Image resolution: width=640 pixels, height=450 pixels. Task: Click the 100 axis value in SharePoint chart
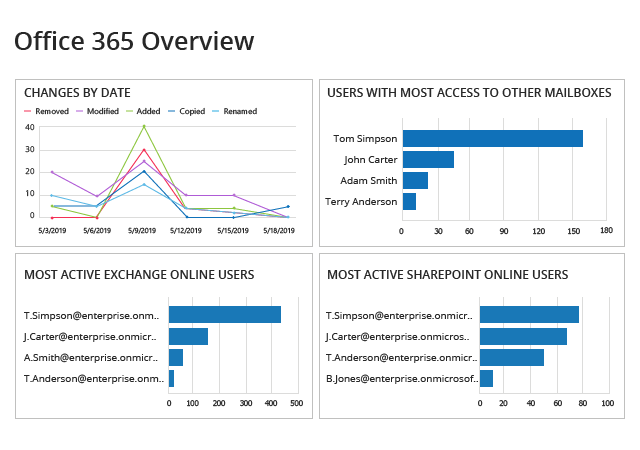pos(608,403)
